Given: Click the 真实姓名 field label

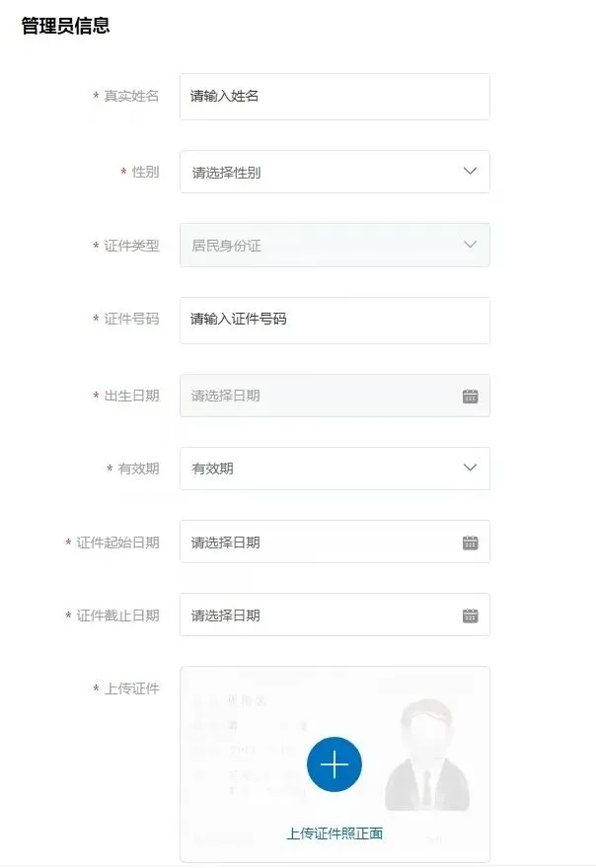Looking at the screenshot, I should (x=131, y=97).
